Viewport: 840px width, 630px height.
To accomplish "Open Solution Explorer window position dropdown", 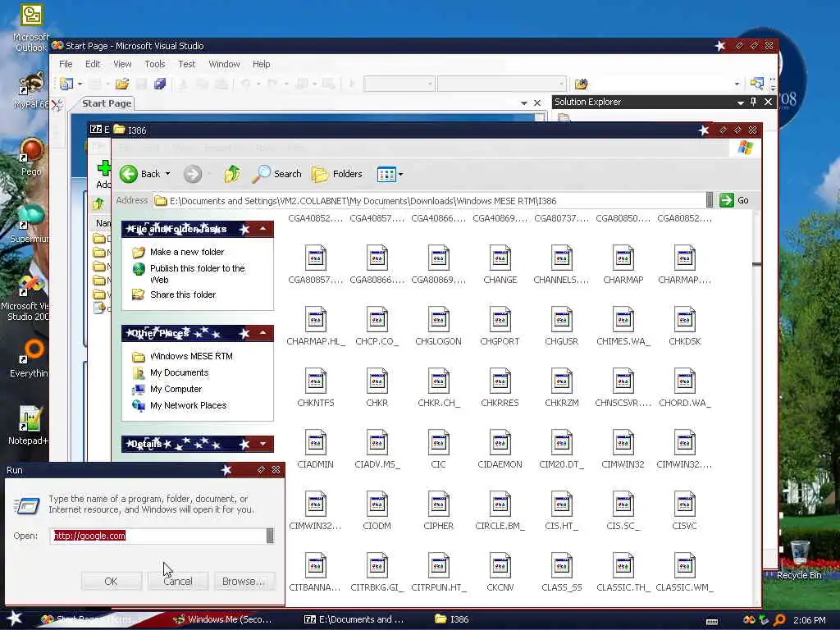I will [x=741, y=102].
